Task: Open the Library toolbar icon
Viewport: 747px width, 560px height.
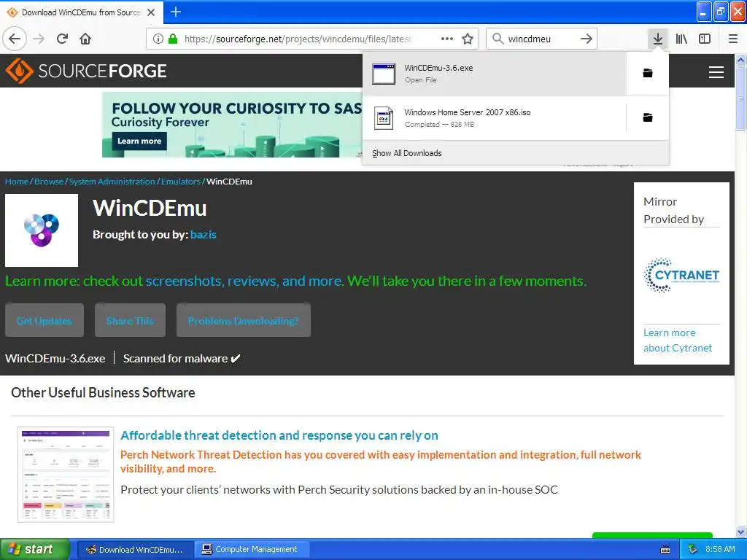Action: [681, 39]
